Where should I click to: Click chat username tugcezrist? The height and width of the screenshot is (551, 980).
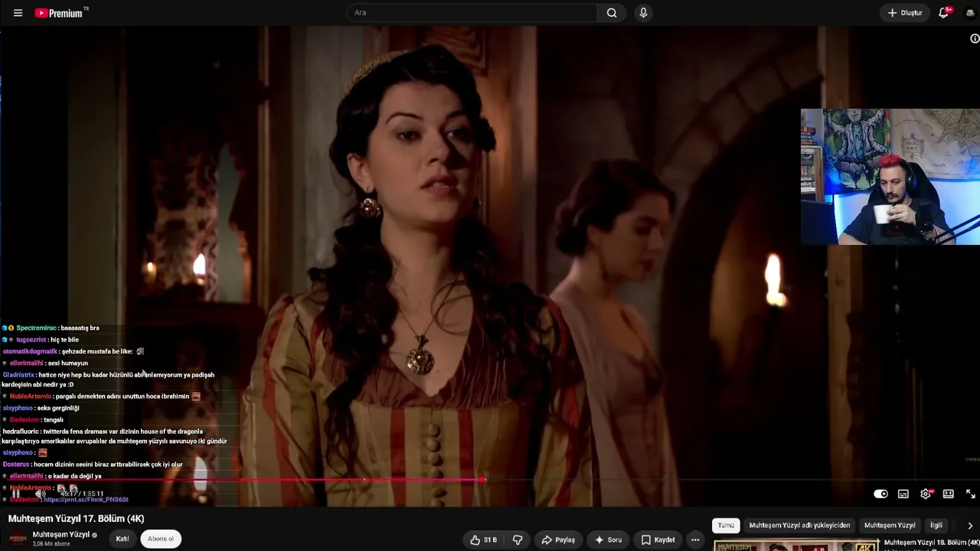[x=31, y=340]
